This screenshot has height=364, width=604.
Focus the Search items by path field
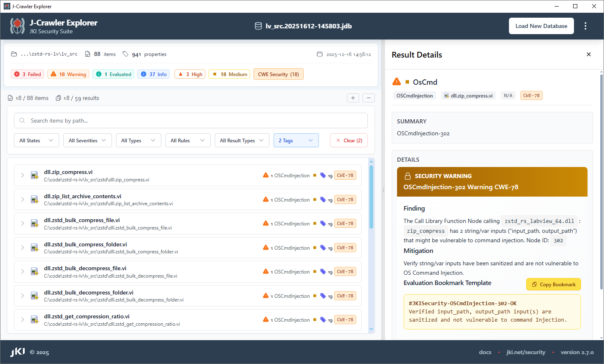pyautogui.click(x=191, y=121)
